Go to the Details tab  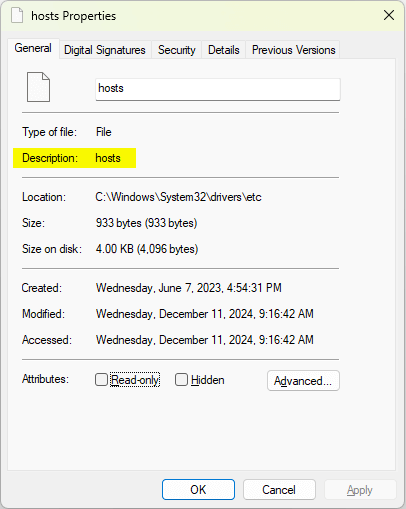click(x=224, y=50)
